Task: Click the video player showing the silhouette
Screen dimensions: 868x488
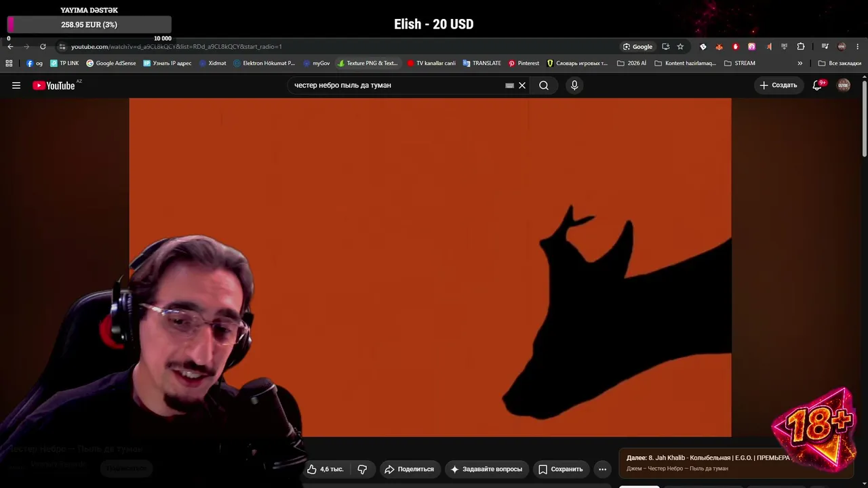Action: tap(430, 268)
